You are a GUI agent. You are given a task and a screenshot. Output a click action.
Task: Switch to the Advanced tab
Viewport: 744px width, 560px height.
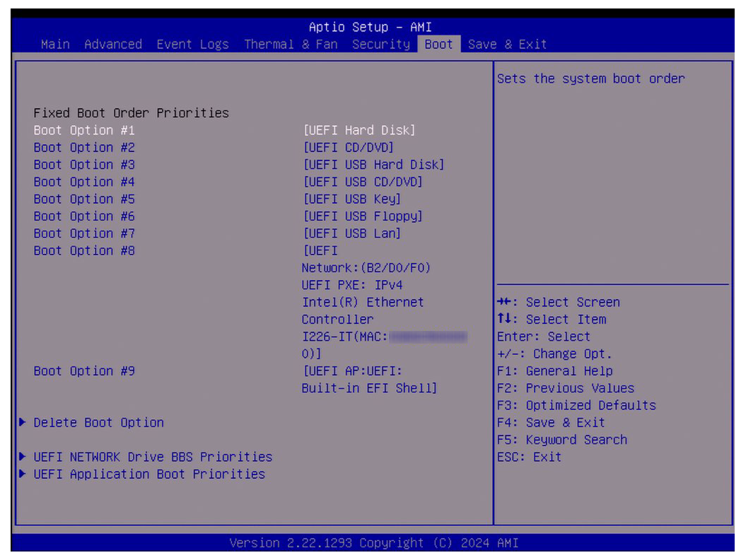(x=113, y=44)
